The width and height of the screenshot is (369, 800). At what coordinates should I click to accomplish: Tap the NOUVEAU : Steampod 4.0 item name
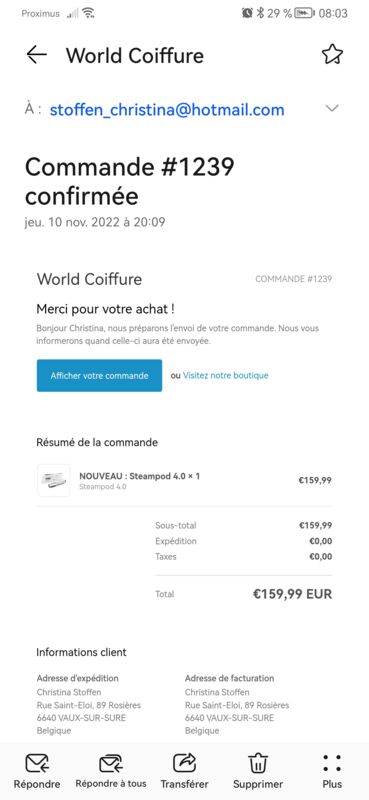(139, 476)
